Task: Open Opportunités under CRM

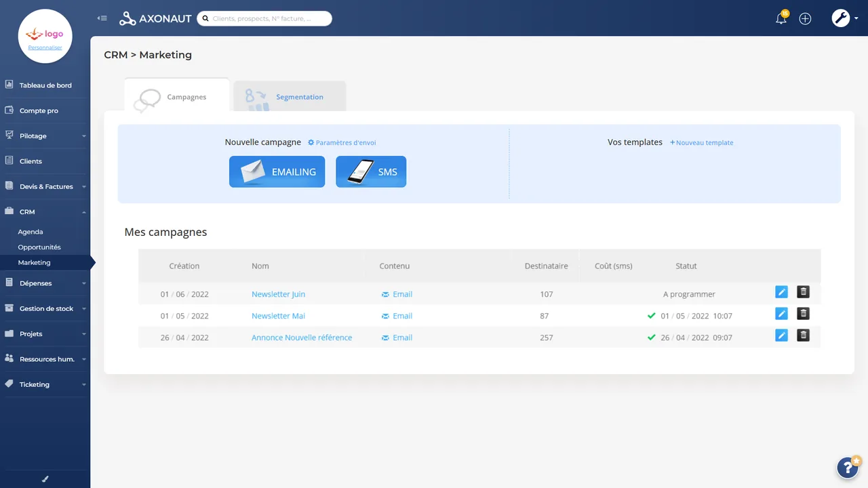Action: pyautogui.click(x=39, y=247)
